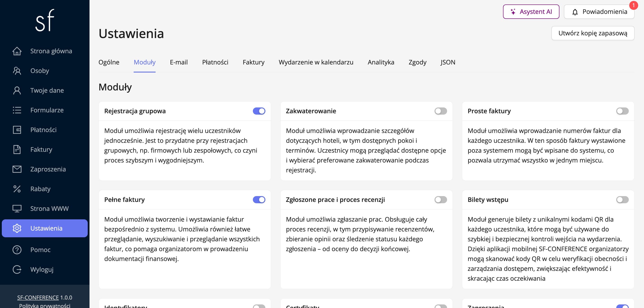Turn on the Proste faktury toggle
This screenshot has height=308, width=644.
(623, 111)
